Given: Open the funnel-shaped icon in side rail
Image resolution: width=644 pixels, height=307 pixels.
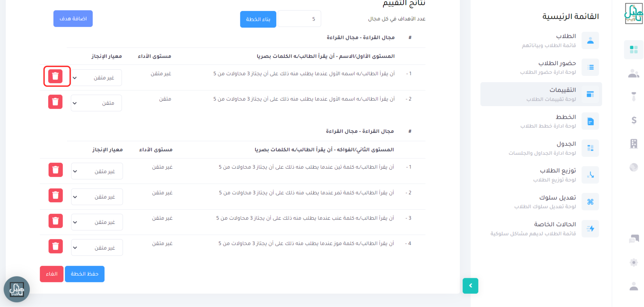Looking at the screenshot, I should pyautogui.click(x=634, y=97).
